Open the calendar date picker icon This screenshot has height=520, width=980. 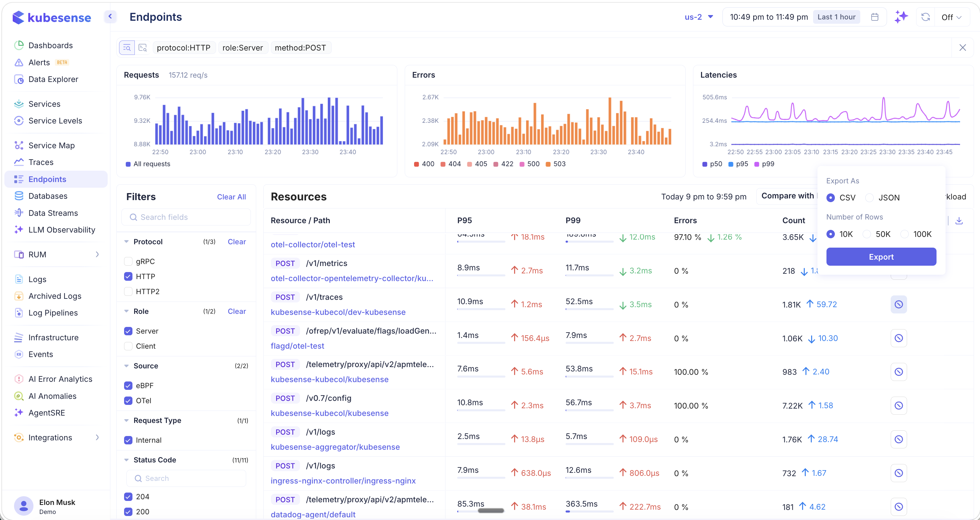pyautogui.click(x=875, y=17)
